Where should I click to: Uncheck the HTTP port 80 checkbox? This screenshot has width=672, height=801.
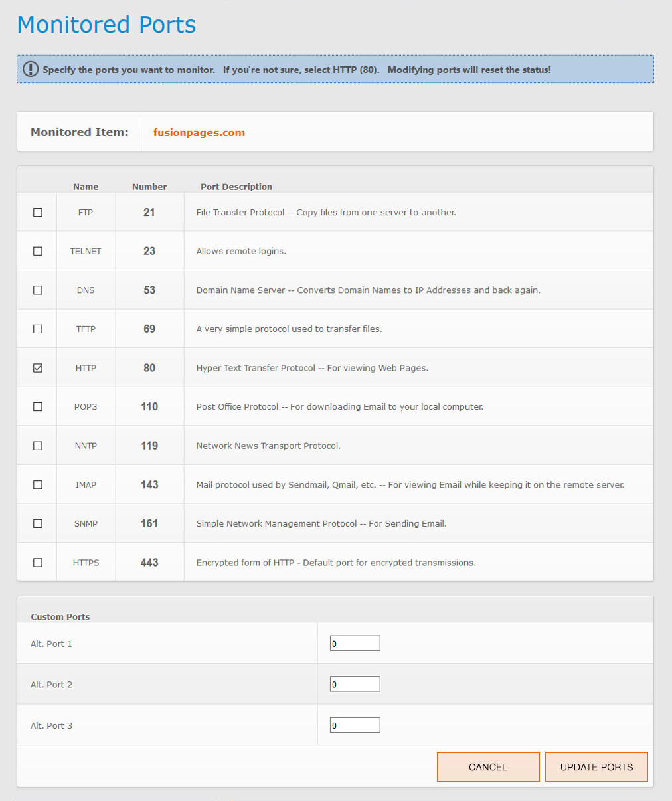pyautogui.click(x=38, y=368)
